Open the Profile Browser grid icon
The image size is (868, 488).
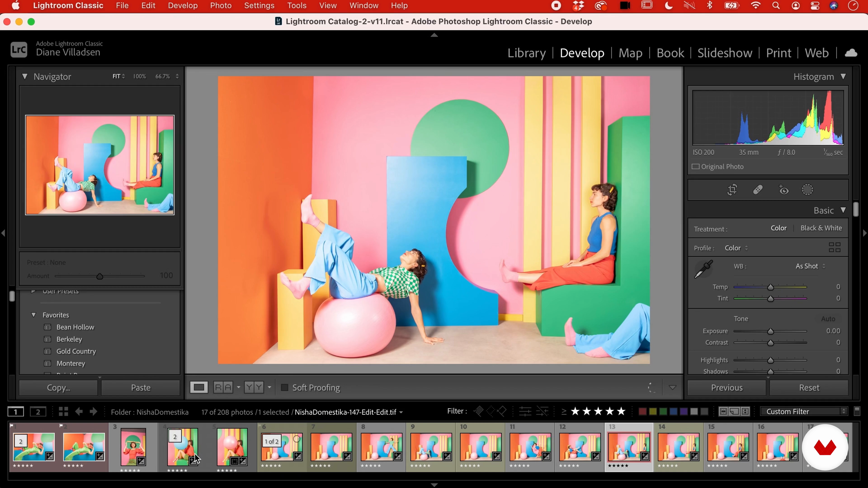click(834, 248)
